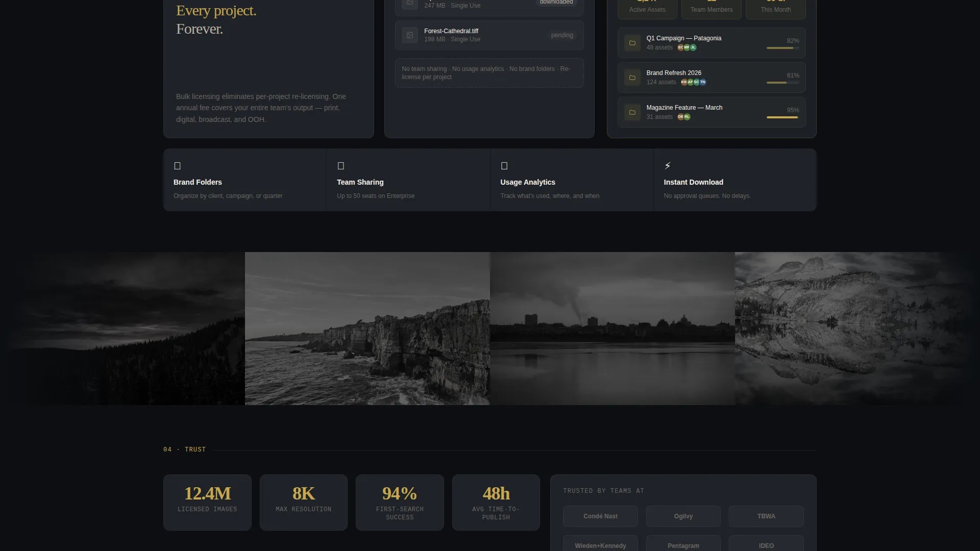Open the Brand Refresh 2026 project title

[674, 73]
